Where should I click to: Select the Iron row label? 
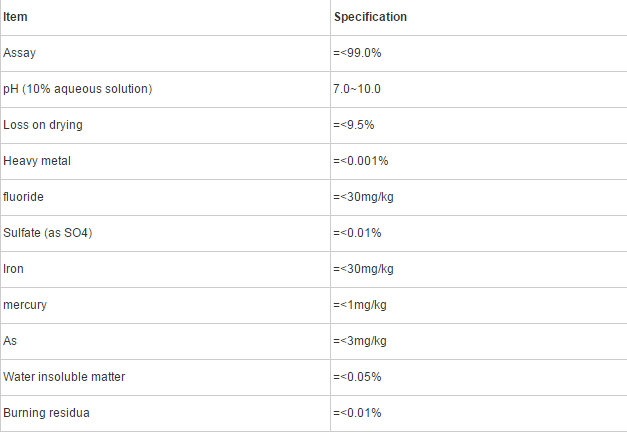[13, 269]
